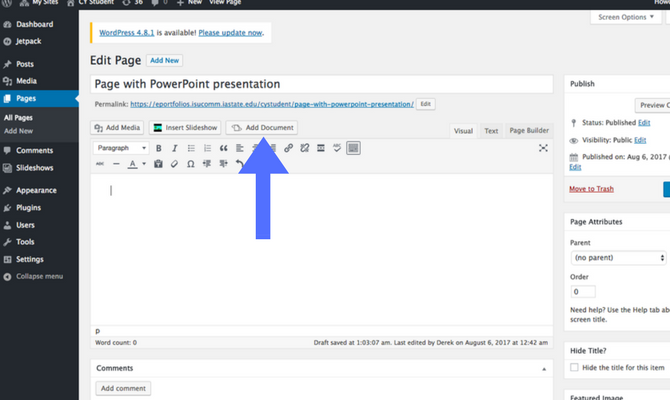The height and width of the screenshot is (400, 670).
Task: Click Move to Trash link
Action: point(591,189)
